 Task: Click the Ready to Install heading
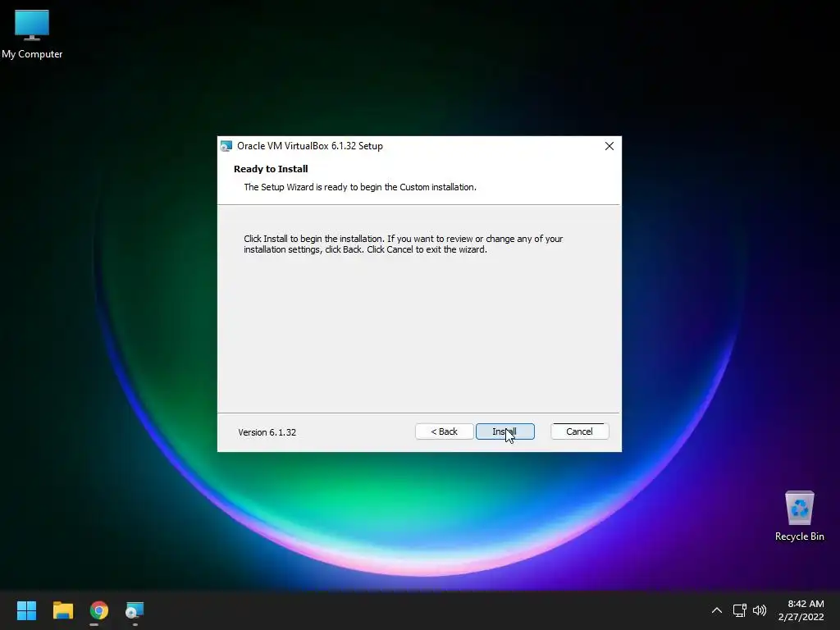271,169
